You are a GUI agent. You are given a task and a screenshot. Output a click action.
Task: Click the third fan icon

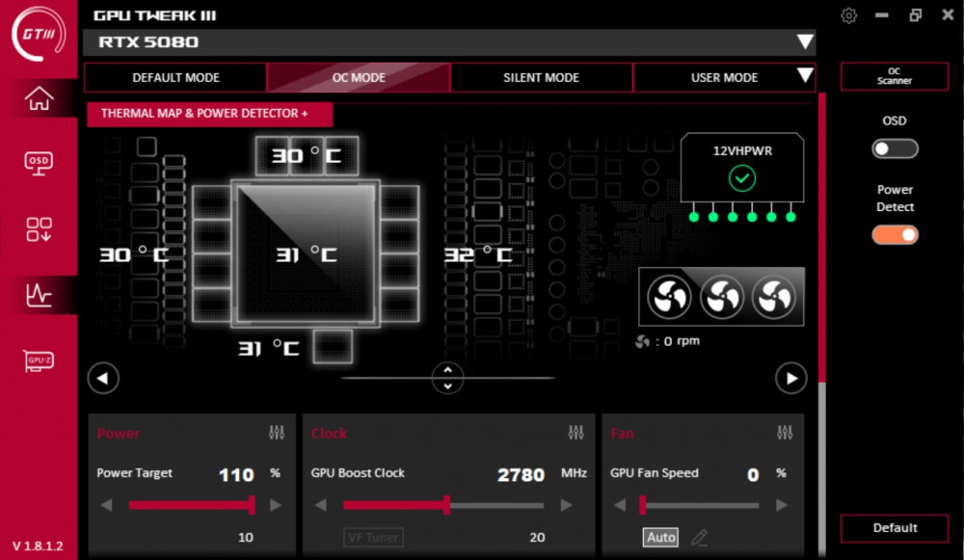pos(774,298)
